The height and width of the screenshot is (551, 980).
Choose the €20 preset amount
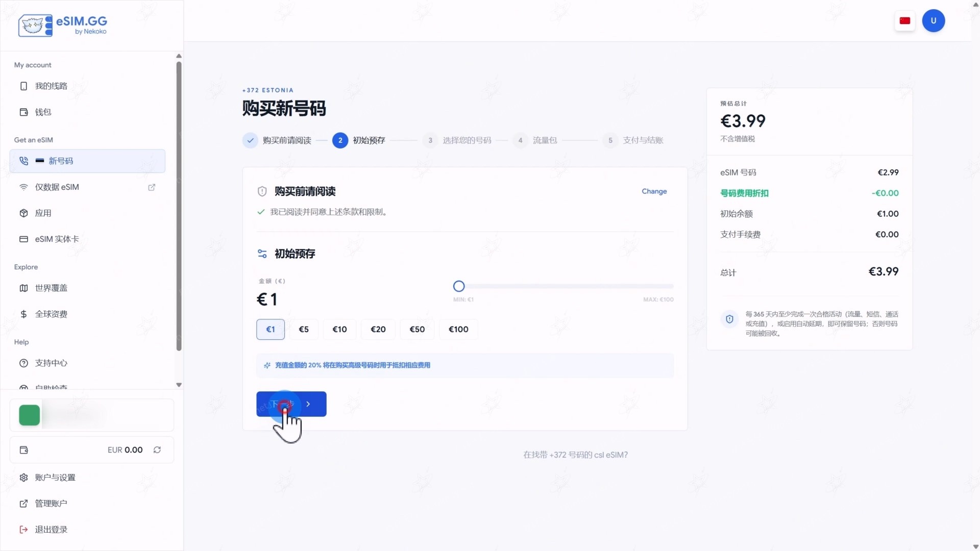[x=378, y=329]
